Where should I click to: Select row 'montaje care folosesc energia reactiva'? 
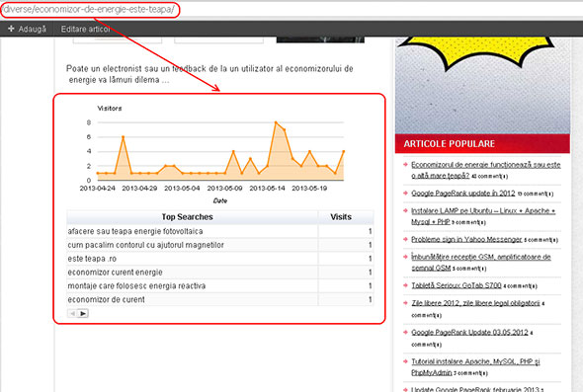(220, 285)
